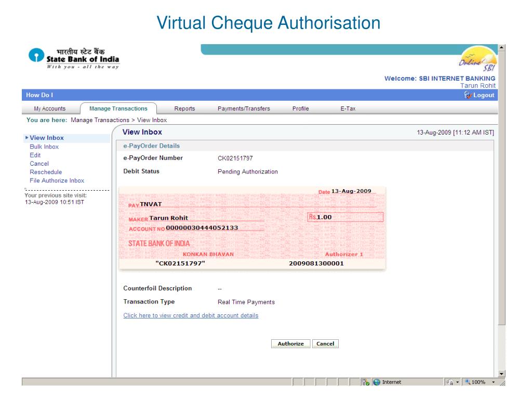Click the View Inbox breadcrumb text
The height and width of the screenshot is (399, 532).
(152, 120)
